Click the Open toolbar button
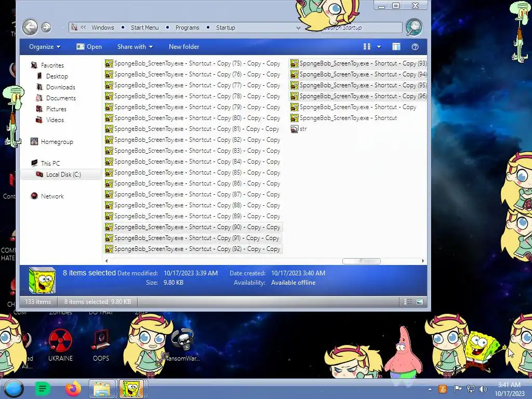This screenshot has height=399, width=532. 89,47
